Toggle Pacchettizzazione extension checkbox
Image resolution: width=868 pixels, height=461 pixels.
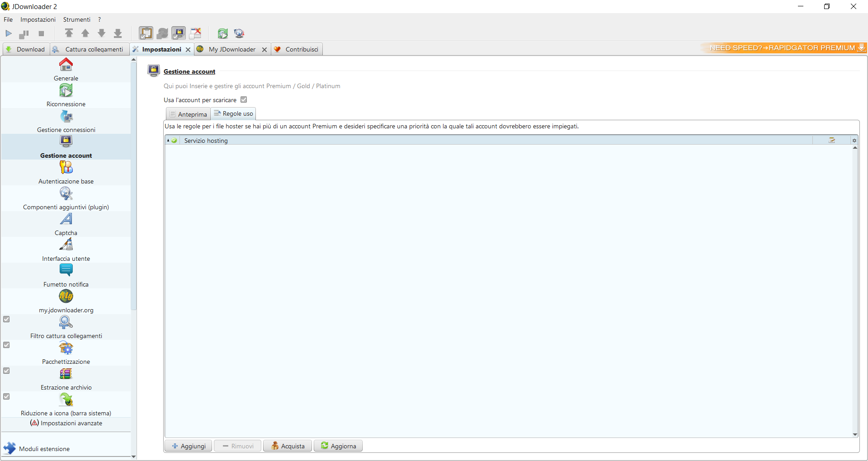6,345
